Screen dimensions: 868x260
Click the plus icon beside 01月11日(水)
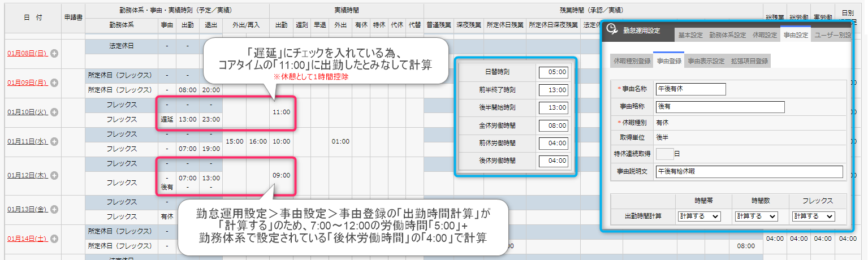click(55, 141)
